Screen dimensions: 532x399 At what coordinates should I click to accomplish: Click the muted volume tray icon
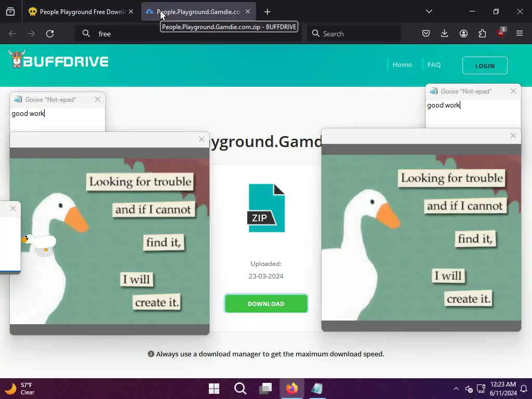tap(469, 389)
